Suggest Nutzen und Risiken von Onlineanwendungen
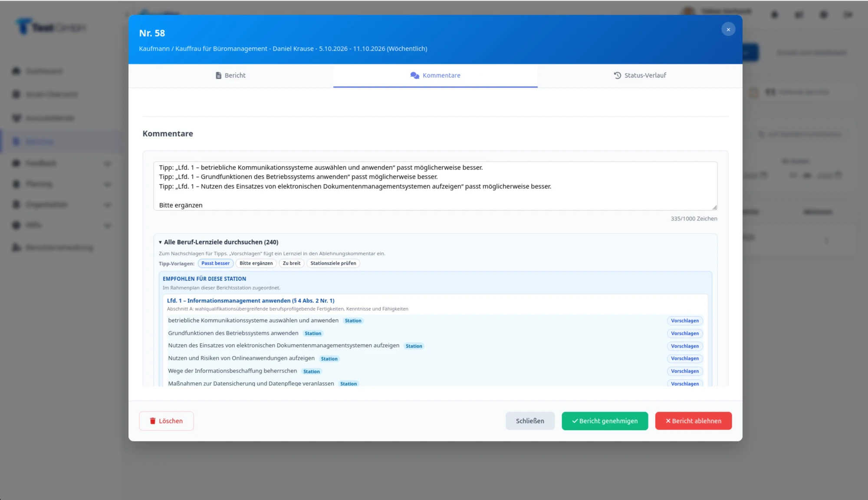The width and height of the screenshot is (868, 500). pyautogui.click(x=685, y=359)
